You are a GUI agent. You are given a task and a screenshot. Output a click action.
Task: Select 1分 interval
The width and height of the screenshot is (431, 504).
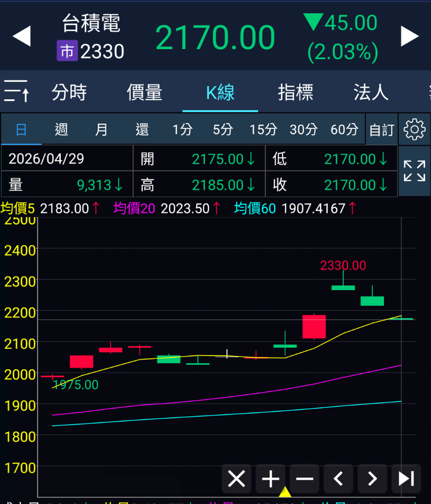pos(182,130)
